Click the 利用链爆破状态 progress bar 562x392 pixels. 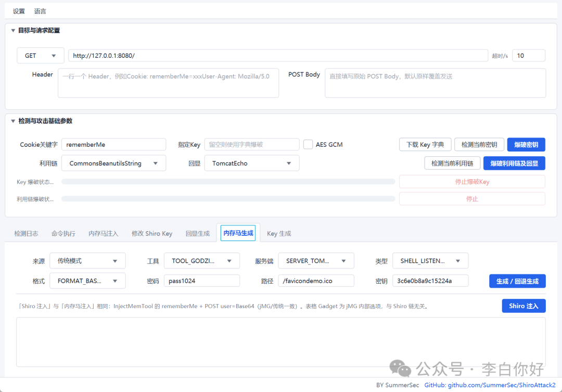228,199
